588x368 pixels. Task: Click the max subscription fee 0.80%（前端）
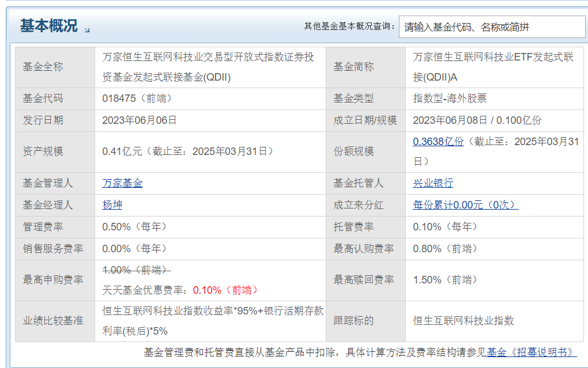(x=445, y=249)
